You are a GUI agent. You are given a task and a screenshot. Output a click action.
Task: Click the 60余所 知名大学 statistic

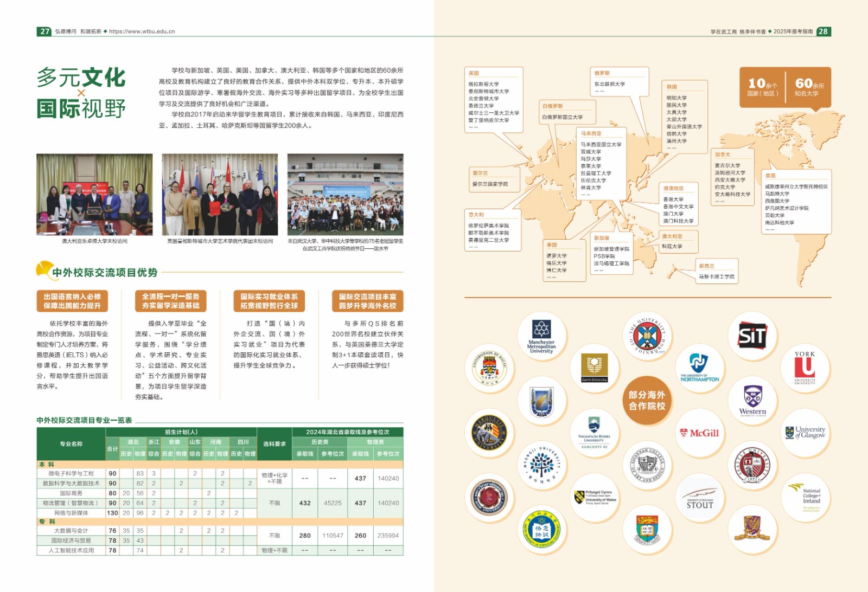809,86
